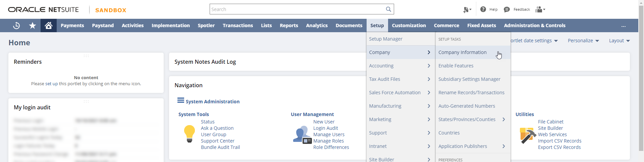The image size is (644, 162).
Task: Click the create new record icon
Action: click(x=467, y=9)
